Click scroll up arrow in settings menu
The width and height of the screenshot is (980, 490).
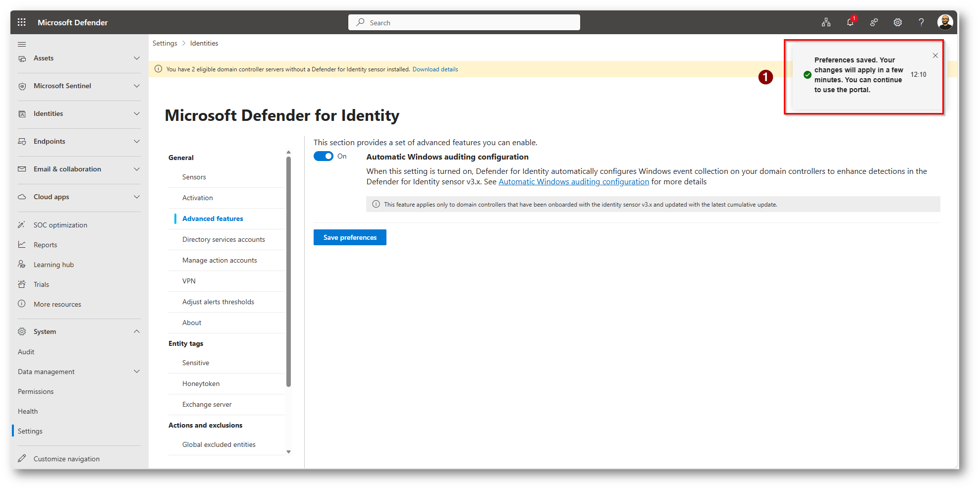288,153
